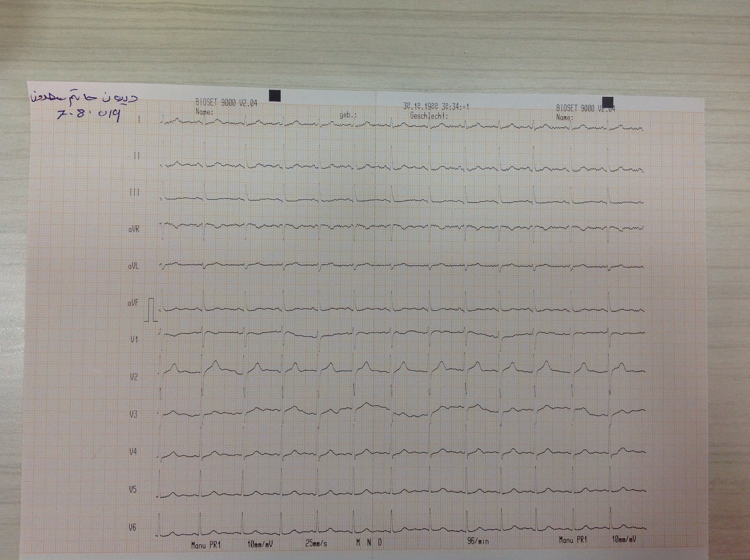Click the left BIOSET 9000 V2.04 header
Screen dimensions: 750x560
[x=226, y=103]
